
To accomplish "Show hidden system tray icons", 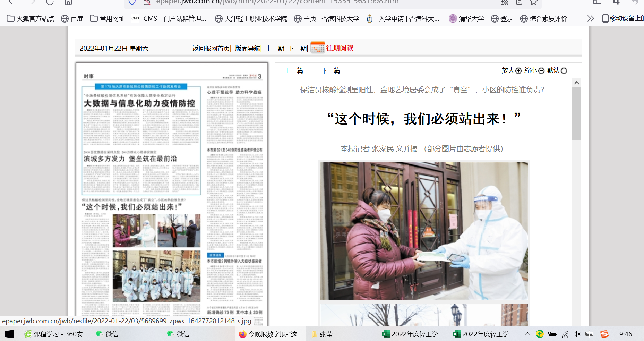I will [x=527, y=334].
